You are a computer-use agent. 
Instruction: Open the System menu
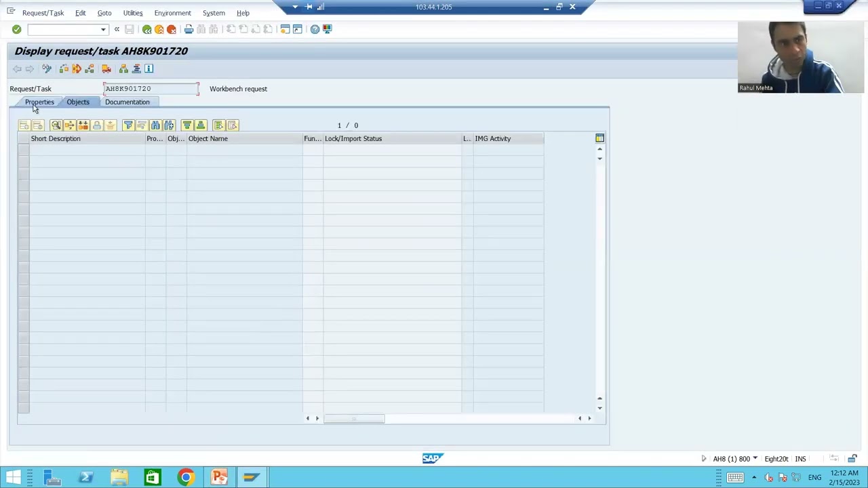pyautogui.click(x=214, y=13)
